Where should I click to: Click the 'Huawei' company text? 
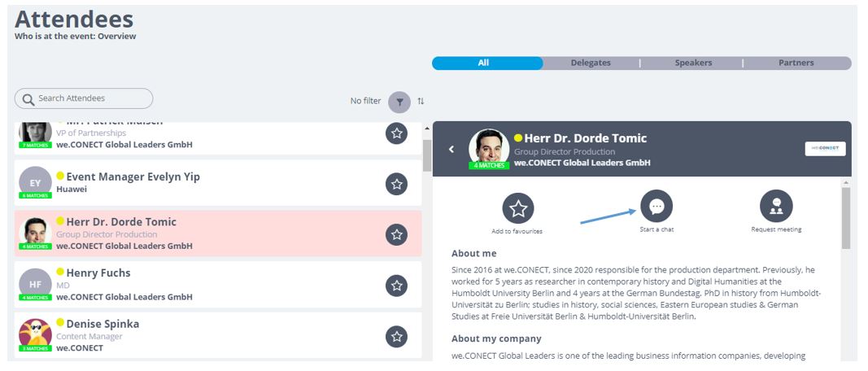[72, 190]
